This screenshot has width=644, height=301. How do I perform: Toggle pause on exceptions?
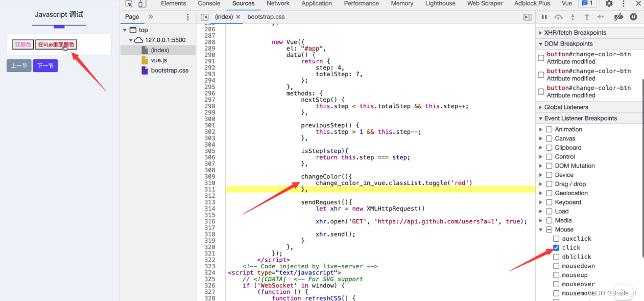[x=633, y=17]
